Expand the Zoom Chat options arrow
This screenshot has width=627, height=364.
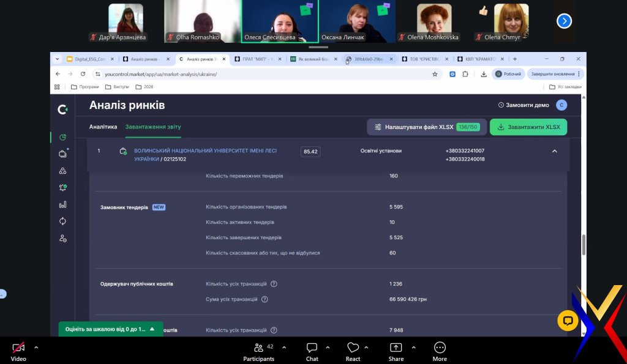pyautogui.click(x=327, y=347)
